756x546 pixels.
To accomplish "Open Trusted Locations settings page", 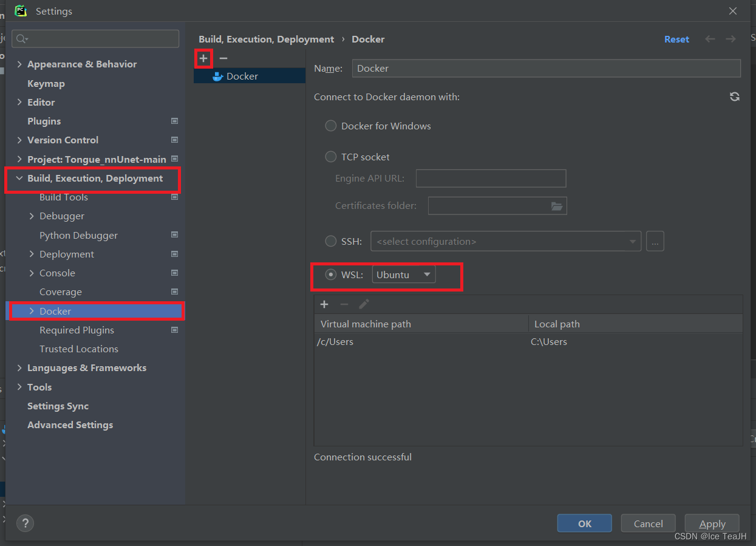I will (x=79, y=349).
